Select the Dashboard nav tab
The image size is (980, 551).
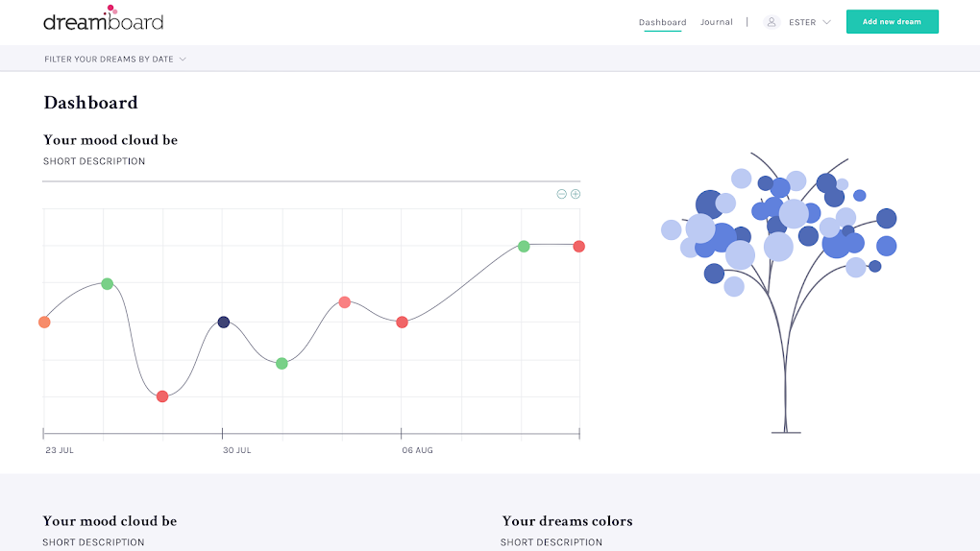[x=663, y=22]
